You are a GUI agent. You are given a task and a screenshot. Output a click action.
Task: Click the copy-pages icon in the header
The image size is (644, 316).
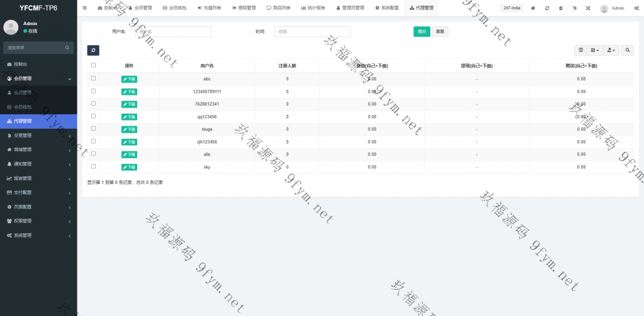[574, 8]
